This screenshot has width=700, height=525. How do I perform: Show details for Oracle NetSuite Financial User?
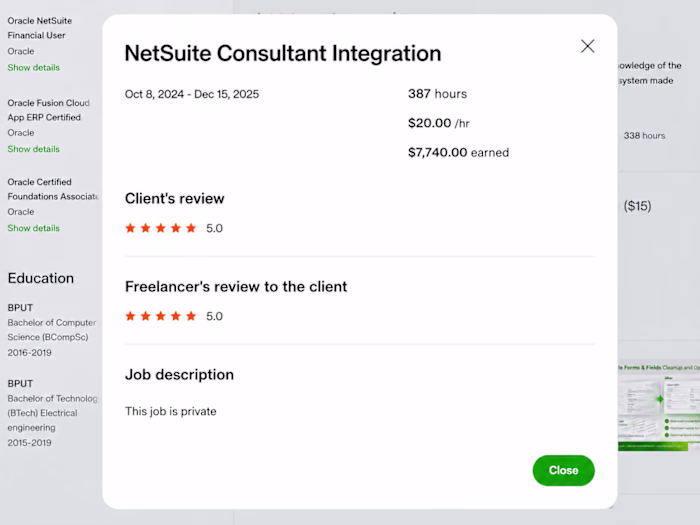click(33, 67)
